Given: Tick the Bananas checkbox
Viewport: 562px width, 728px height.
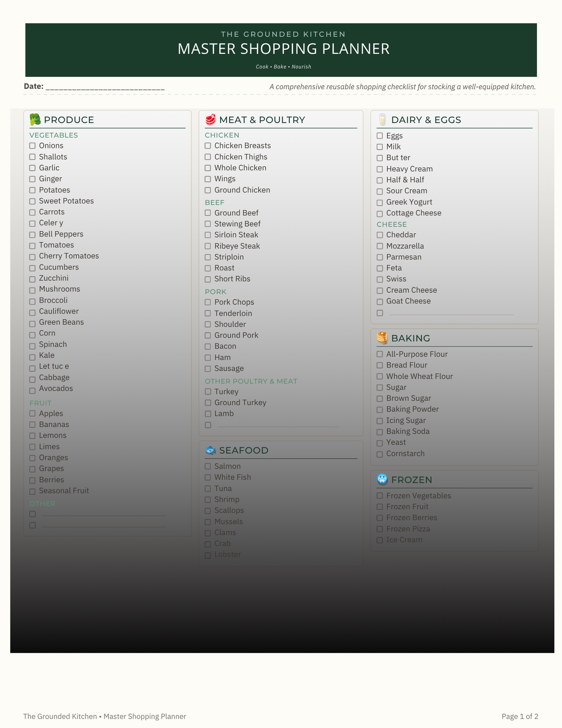Looking at the screenshot, I should [x=33, y=425].
